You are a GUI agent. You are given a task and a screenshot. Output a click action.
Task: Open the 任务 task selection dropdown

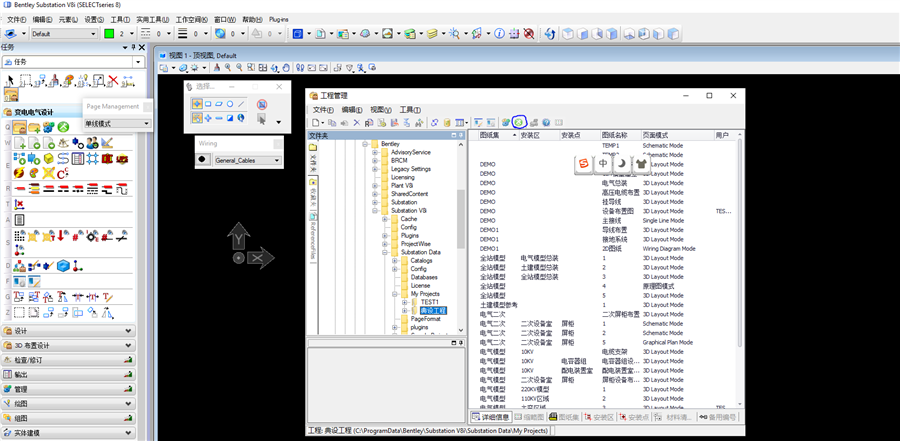pos(74,62)
